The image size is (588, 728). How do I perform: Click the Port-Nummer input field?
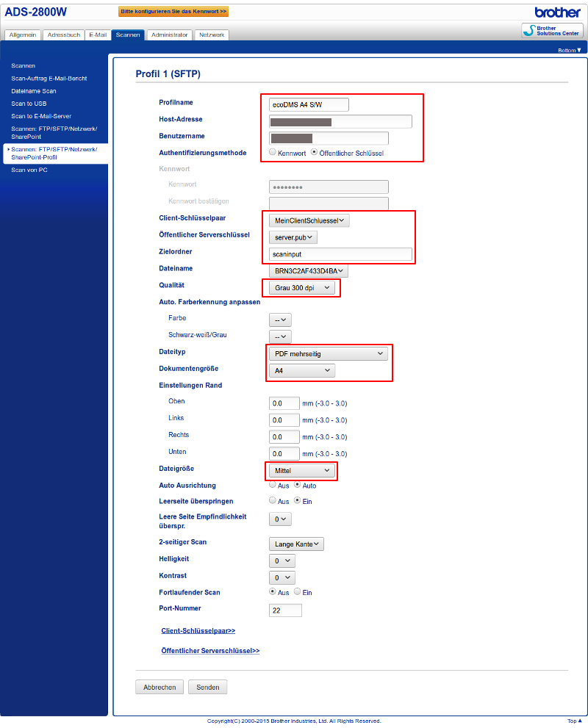click(x=285, y=610)
